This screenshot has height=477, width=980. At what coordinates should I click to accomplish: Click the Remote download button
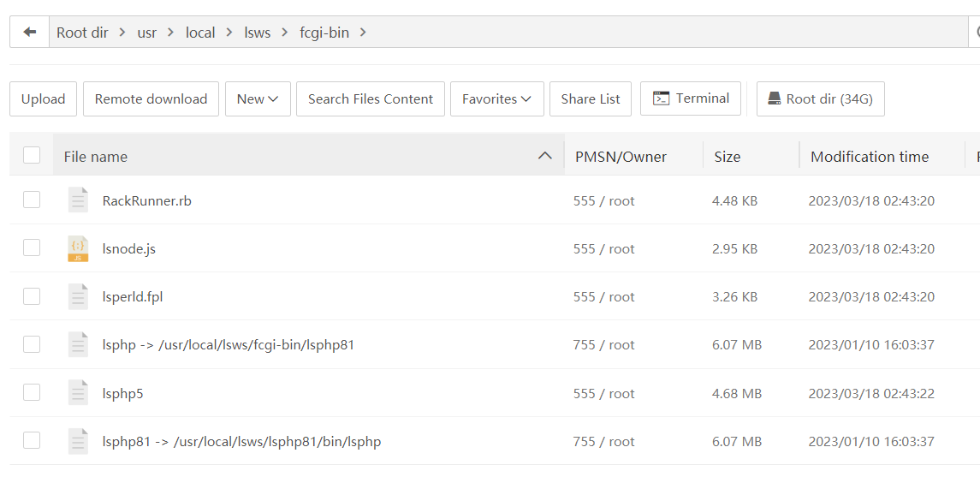(151, 99)
